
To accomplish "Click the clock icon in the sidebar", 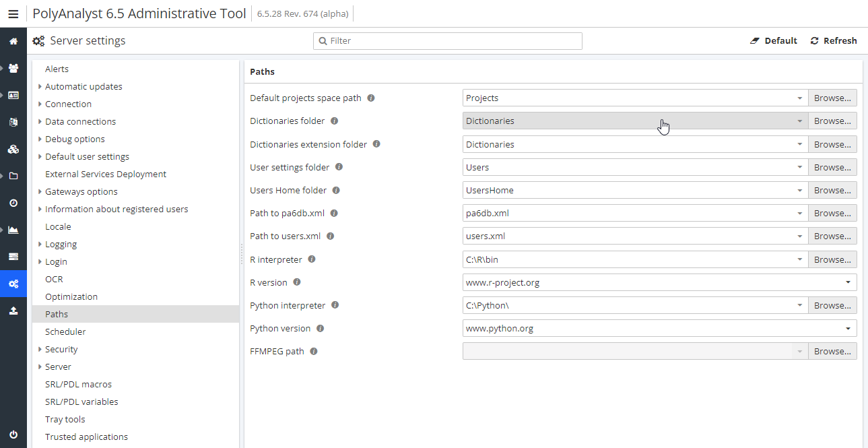I will (13, 203).
